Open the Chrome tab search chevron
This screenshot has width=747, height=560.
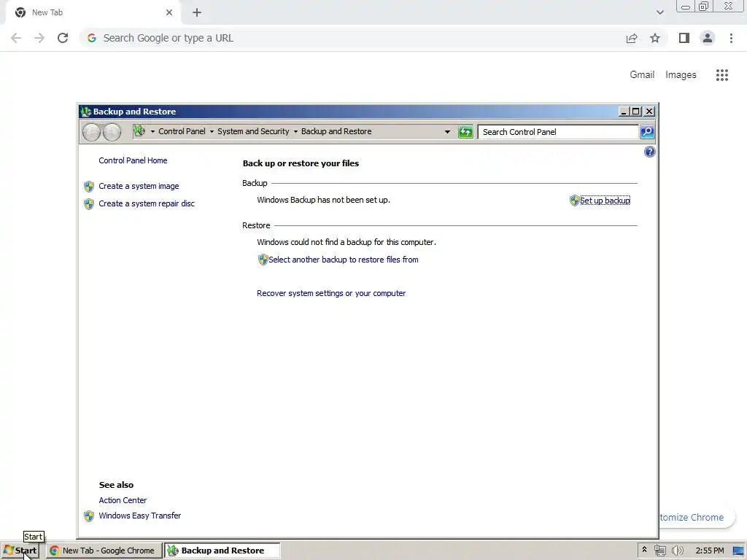[659, 12]
